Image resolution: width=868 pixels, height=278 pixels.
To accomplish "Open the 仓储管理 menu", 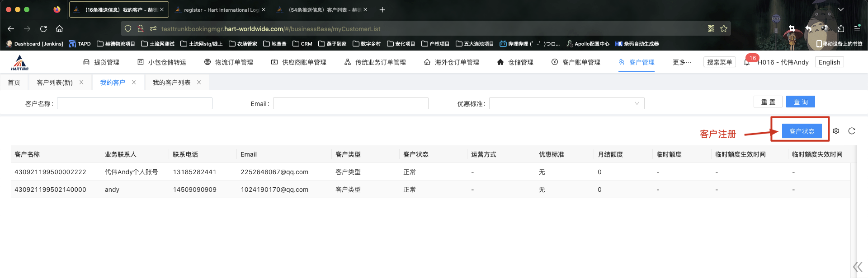I will pos(515,62).
